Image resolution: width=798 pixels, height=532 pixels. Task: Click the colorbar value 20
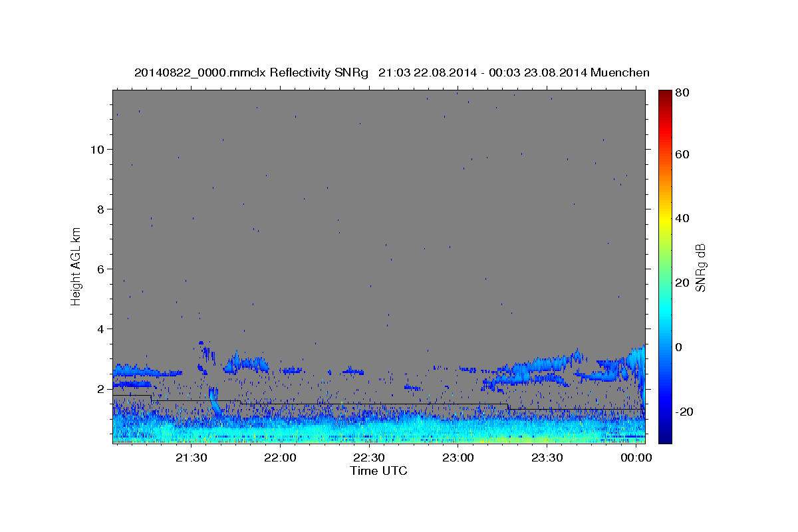click(682, 283)
